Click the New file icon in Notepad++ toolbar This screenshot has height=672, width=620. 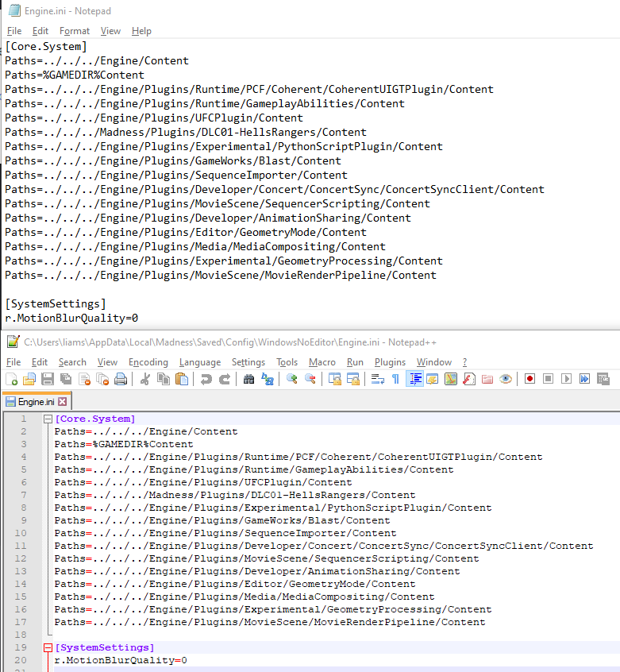[x=12, y=379]
